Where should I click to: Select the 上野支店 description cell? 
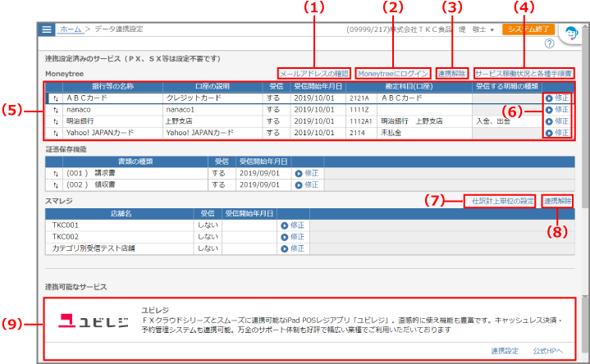213,121
